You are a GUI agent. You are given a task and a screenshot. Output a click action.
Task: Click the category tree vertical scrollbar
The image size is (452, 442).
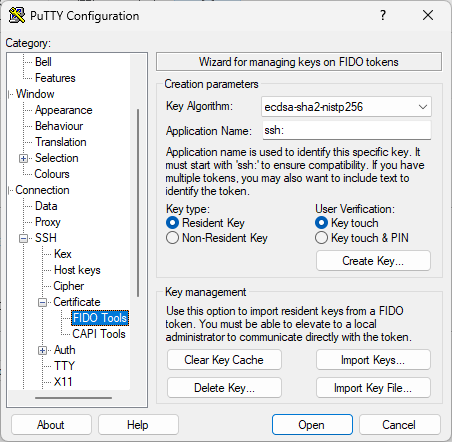(x=138, y=203)
